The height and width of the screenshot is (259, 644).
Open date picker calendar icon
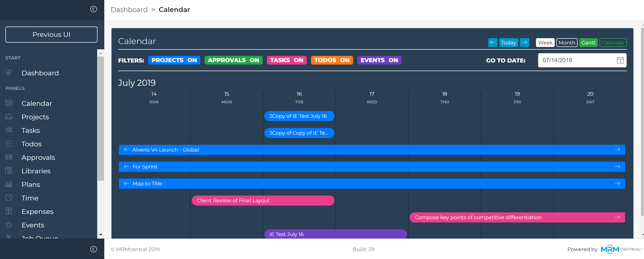coord(620,60)
